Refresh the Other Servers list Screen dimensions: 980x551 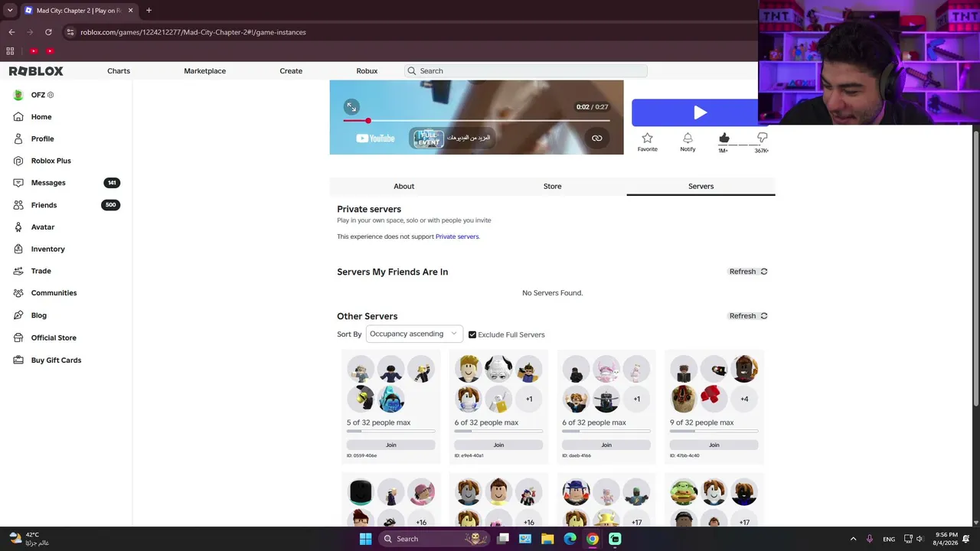click(x=748, y=316)
